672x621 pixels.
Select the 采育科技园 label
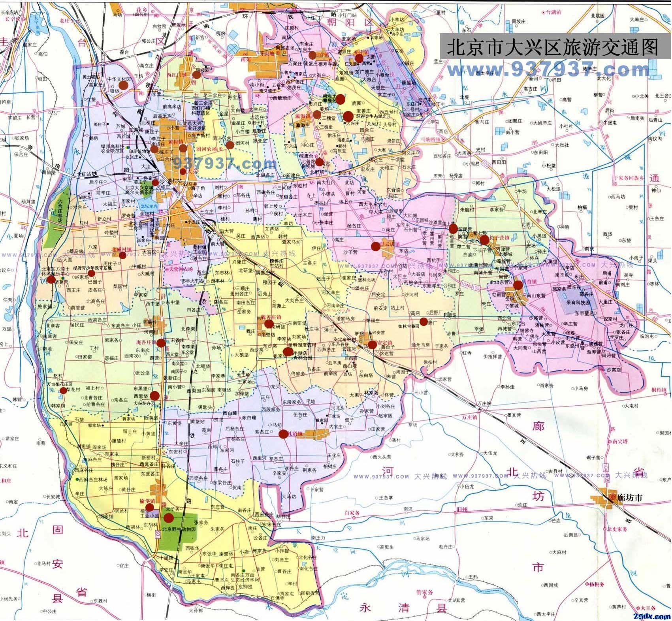[x=578, y=302]
